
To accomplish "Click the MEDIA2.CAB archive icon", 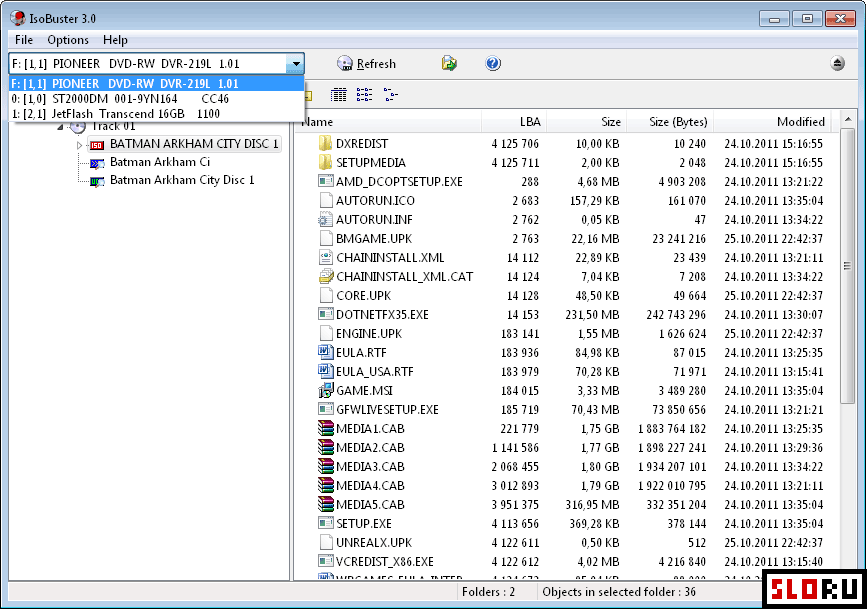I will point(326,447).
